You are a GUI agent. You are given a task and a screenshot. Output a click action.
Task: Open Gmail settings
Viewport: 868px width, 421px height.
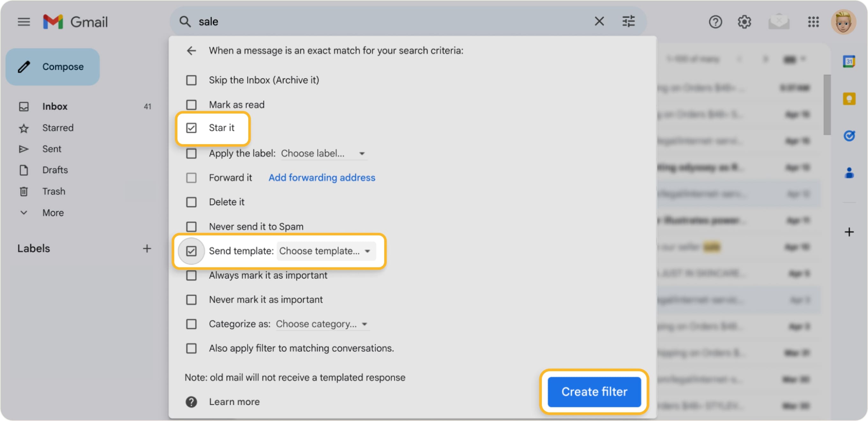point(745,22)
